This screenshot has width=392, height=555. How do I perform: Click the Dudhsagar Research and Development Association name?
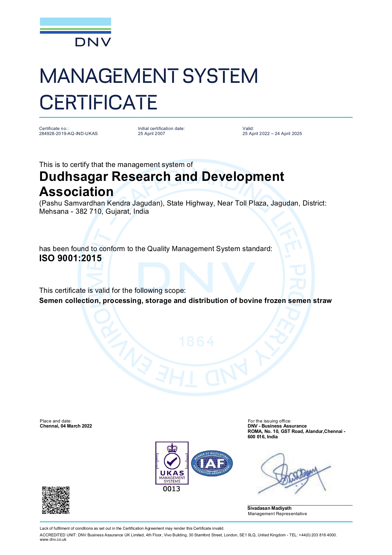[161, 184]
